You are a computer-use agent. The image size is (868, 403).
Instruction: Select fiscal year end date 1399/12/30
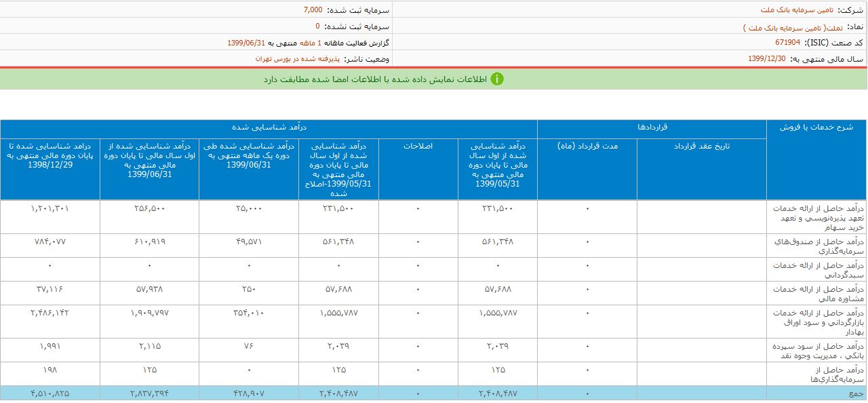pos(766,59)
